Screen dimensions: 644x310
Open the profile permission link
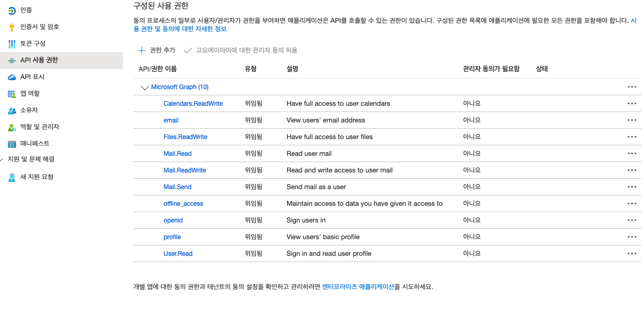[172, 237]
